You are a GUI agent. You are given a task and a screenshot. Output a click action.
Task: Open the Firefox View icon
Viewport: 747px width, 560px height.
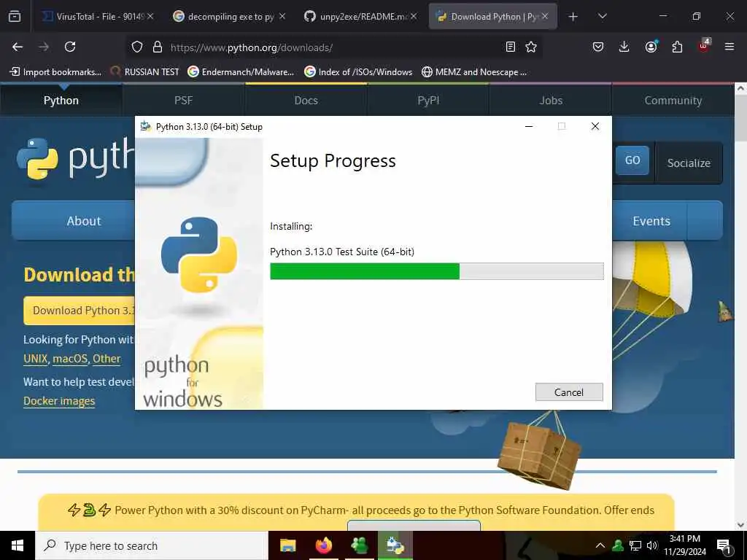point(15,16)
